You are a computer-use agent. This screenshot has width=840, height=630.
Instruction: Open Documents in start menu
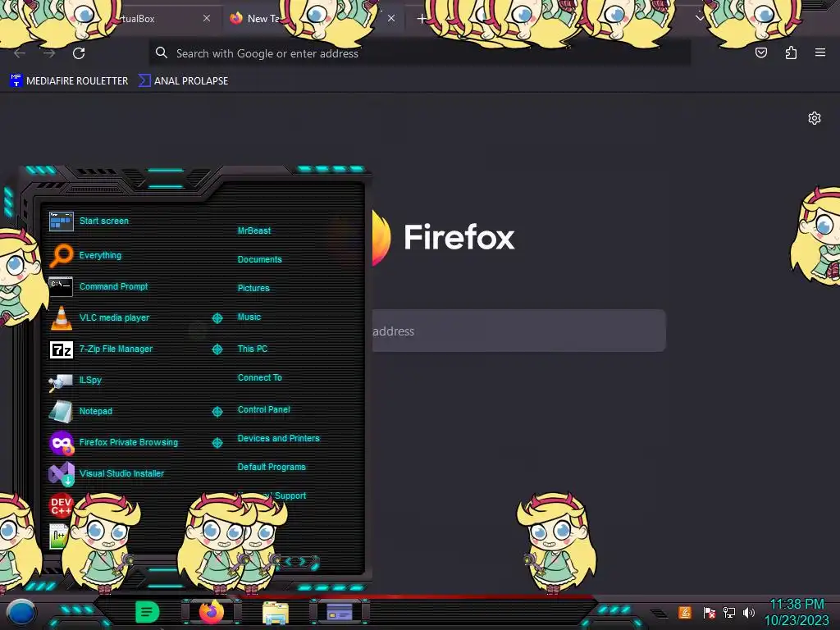click(259, 259)
